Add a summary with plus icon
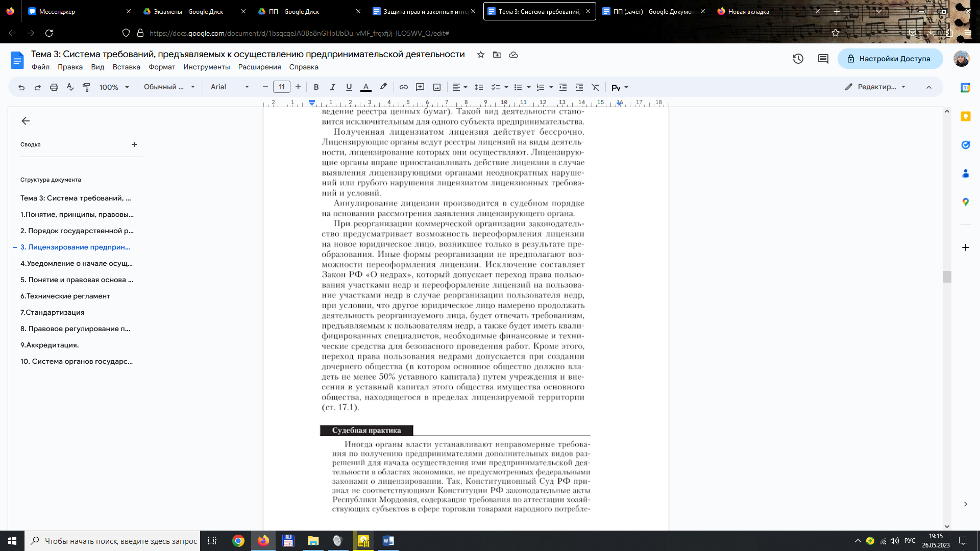This screenshot has width=980, height=551. pos(134,144)
